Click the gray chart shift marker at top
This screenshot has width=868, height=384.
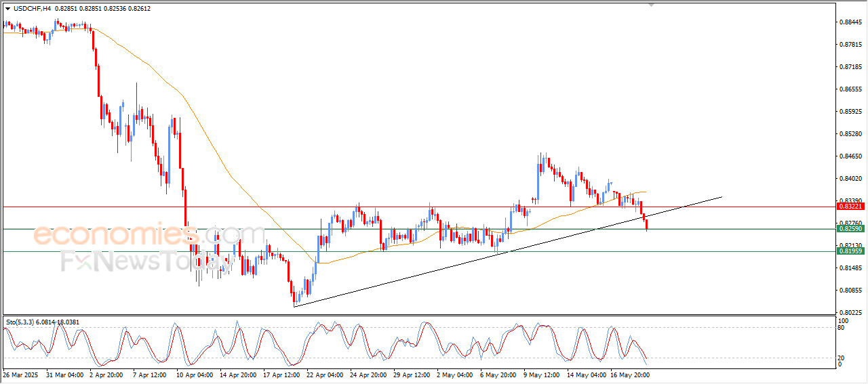(x=652, y=5)
